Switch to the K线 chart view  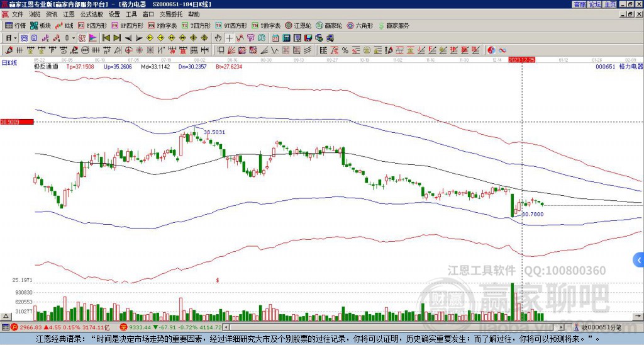(64, 25)
